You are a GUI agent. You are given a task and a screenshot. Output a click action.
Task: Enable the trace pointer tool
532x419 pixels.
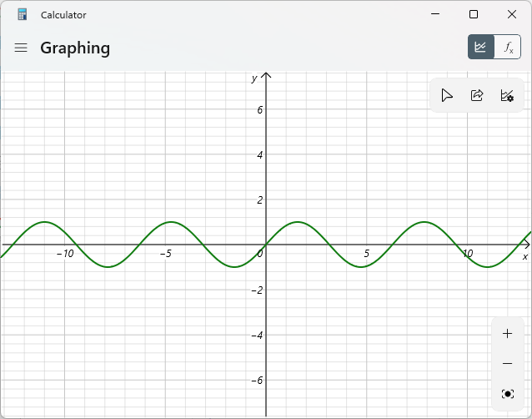447,95
